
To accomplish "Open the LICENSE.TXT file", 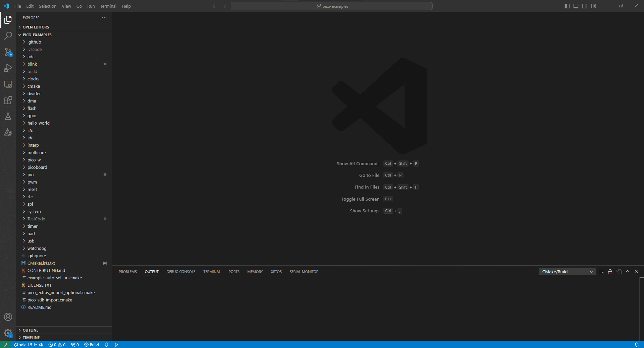I will pos(64,285).
